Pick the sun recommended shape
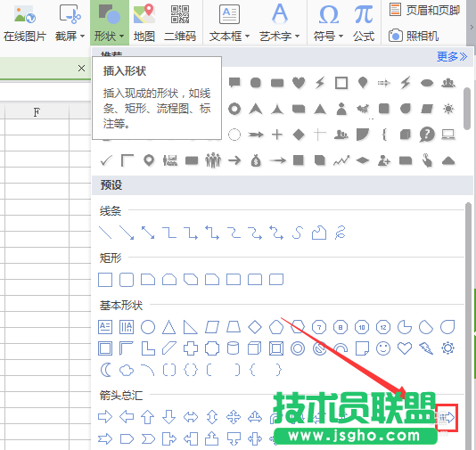476x450 pixels. (448, 109)
